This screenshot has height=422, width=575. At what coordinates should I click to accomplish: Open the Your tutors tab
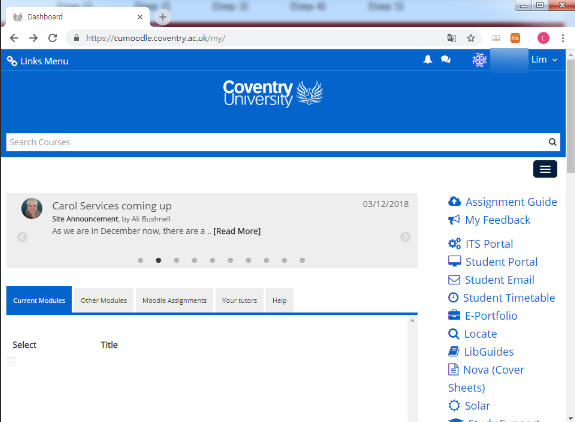click(x=239, y=300)
